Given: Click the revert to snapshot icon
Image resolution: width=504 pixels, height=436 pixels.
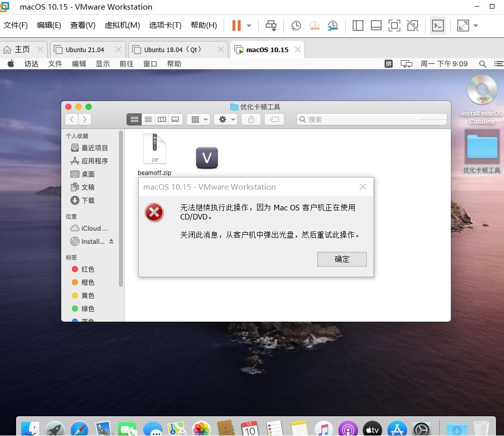Looking at the screenshot, I should (x=314, y=26).
